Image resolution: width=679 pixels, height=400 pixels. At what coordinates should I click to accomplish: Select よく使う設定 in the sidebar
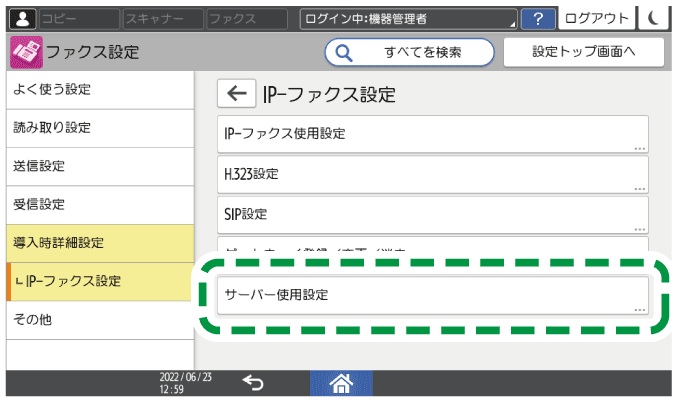100,90
